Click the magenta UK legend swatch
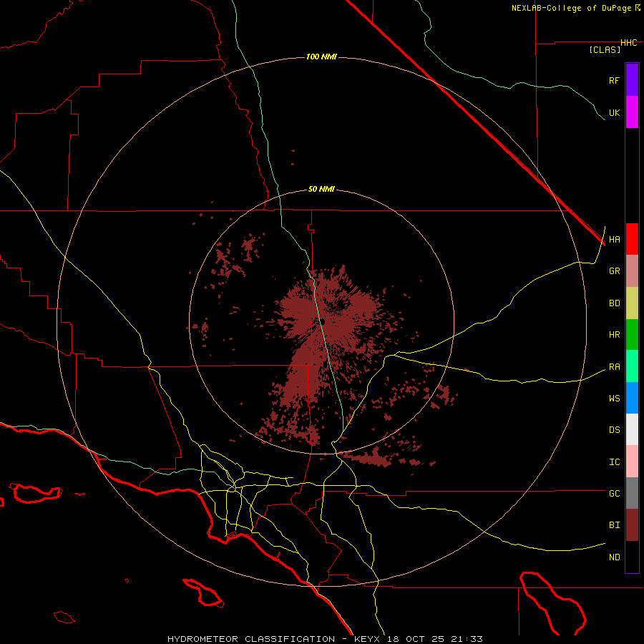The width and height of the screenshot is (644, 644). click(632, 112)
